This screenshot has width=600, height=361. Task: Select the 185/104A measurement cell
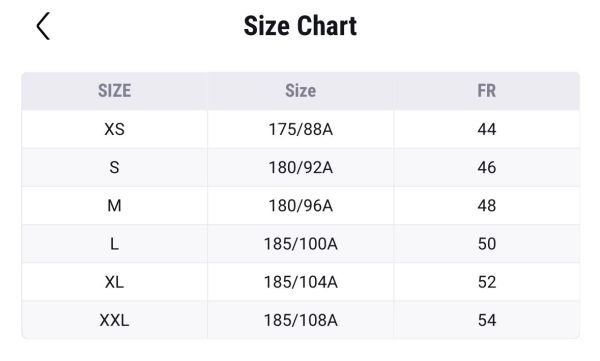pos(300,282)
